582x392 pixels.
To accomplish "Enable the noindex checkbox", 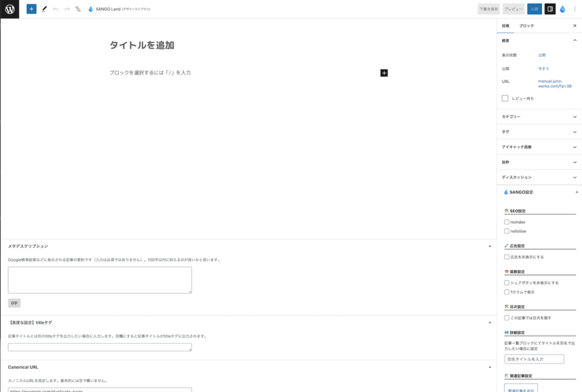I will pyautogui.click(x=506, y=222).
